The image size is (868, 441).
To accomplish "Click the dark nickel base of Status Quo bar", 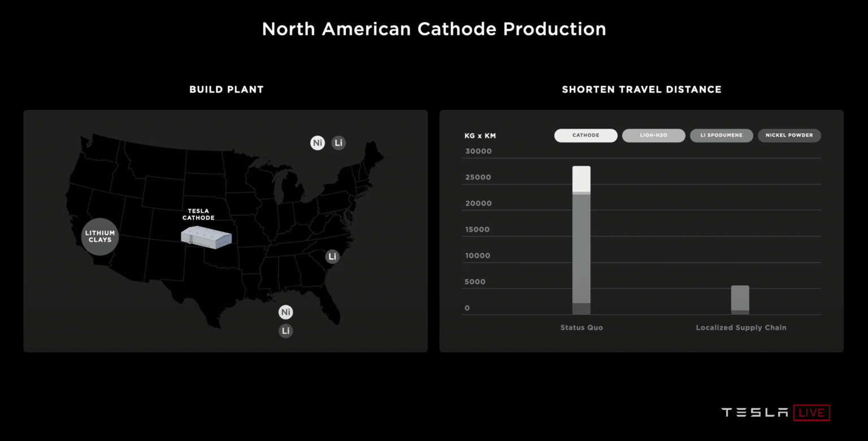I will (x=581, y=309).
